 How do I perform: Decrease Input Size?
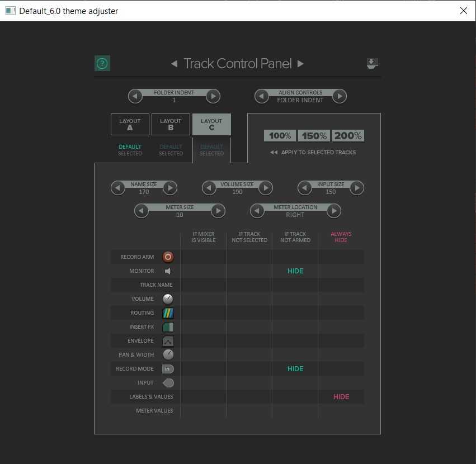[305, 188]
